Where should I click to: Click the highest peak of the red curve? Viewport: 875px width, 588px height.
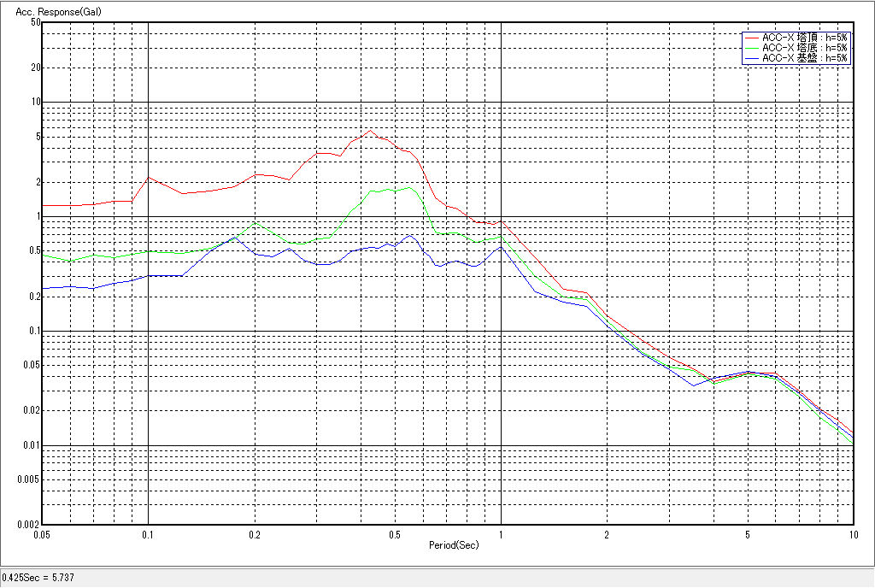(369, 130)
